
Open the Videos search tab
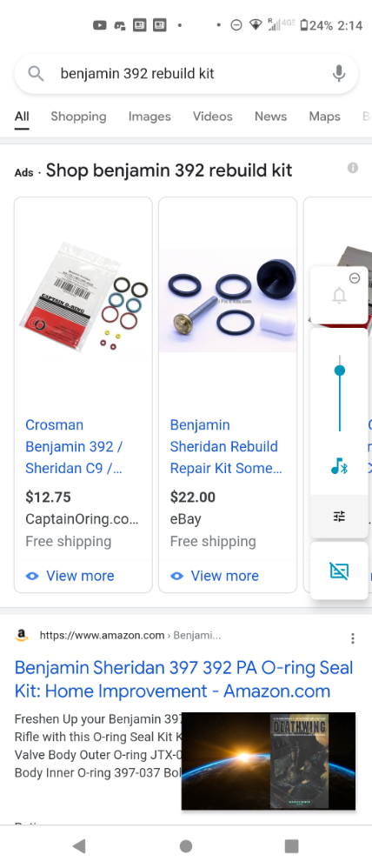[213, 117]
